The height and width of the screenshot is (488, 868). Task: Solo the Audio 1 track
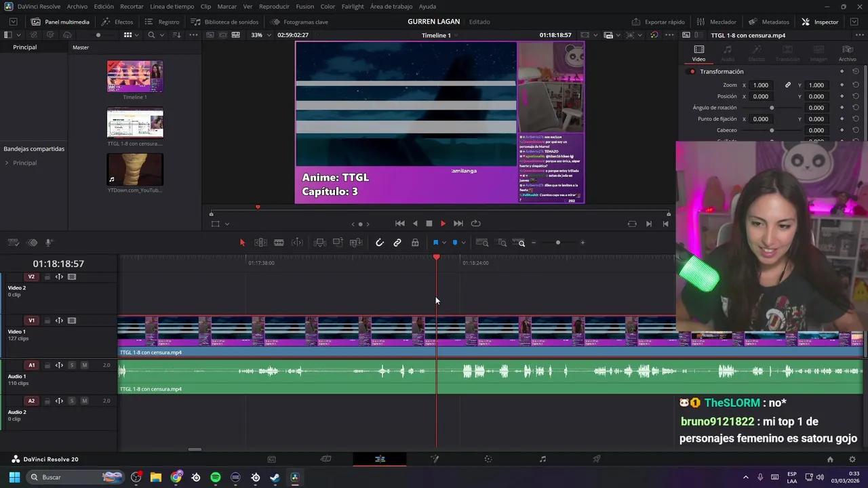pos(71,365)
